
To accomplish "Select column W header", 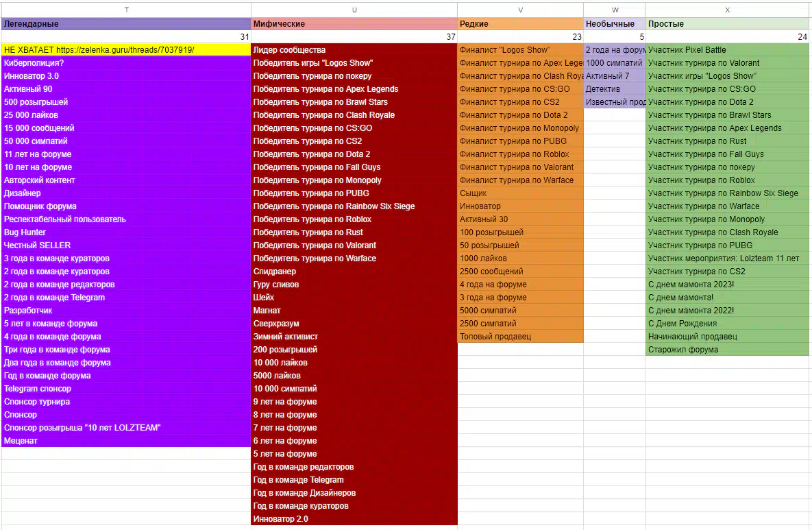I will tap(615, 10).
